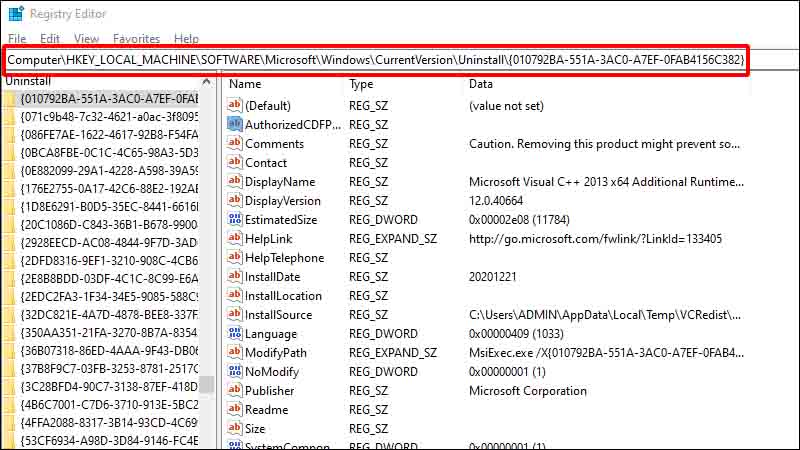
Task: Click folder icon of {0BCA8FBE-0C1C key
Action: click(9, 153)
